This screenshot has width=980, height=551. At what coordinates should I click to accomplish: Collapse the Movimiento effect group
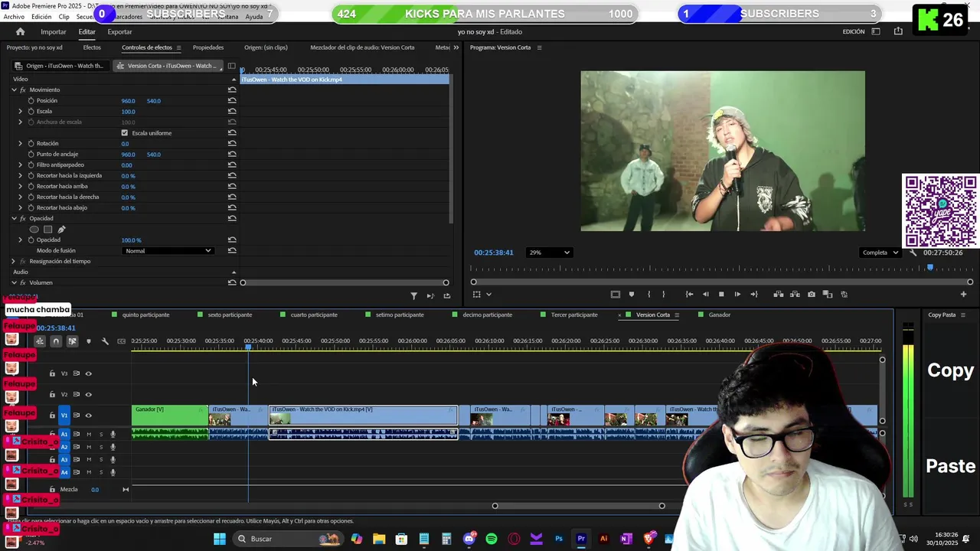13,90
